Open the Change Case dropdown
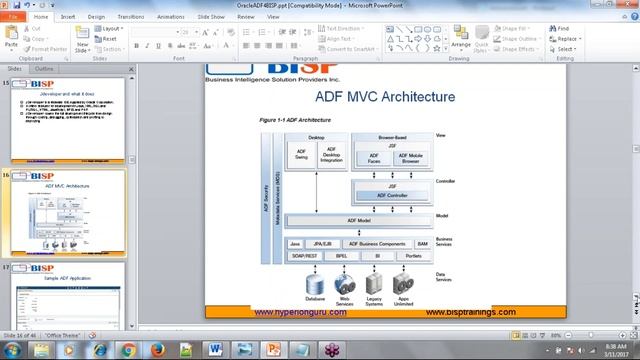The image size is (640, 360). (x=208, y=46)
